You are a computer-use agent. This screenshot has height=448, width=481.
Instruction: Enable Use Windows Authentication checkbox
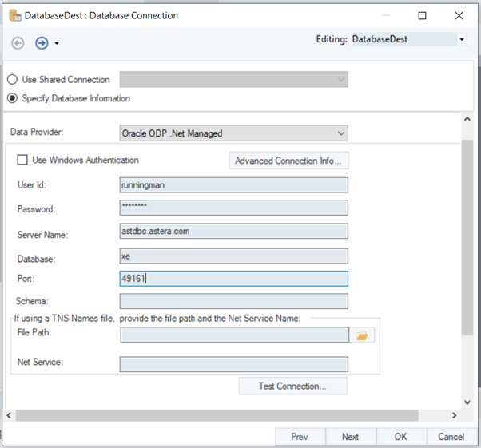tap(23, 160)
